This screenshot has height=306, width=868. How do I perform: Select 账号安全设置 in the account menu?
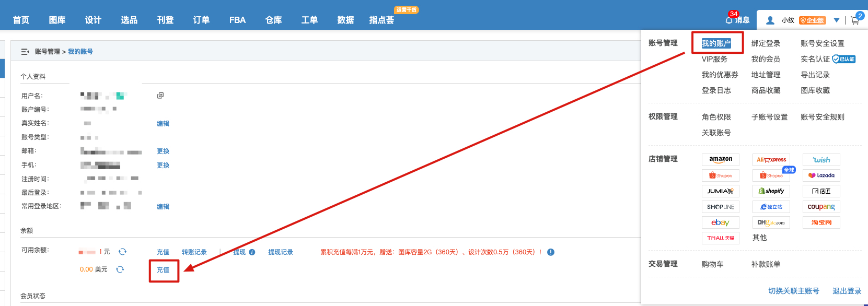click(823, 43)
